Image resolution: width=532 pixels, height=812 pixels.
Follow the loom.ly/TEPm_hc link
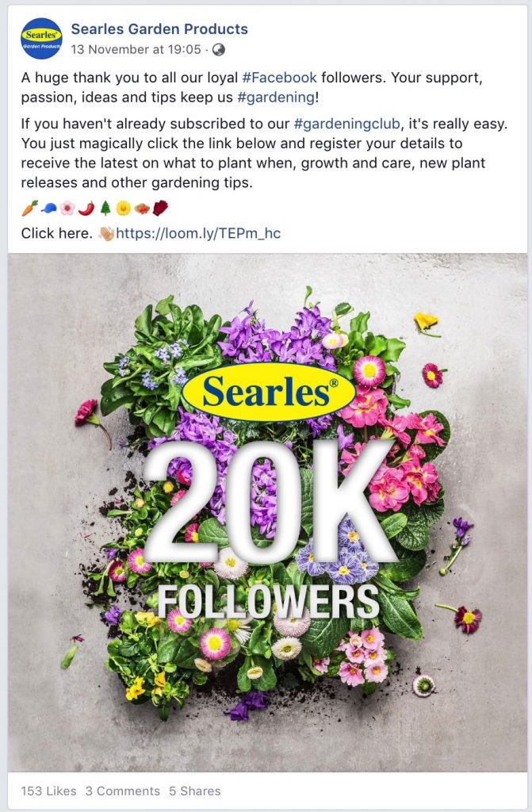(198, 234)
